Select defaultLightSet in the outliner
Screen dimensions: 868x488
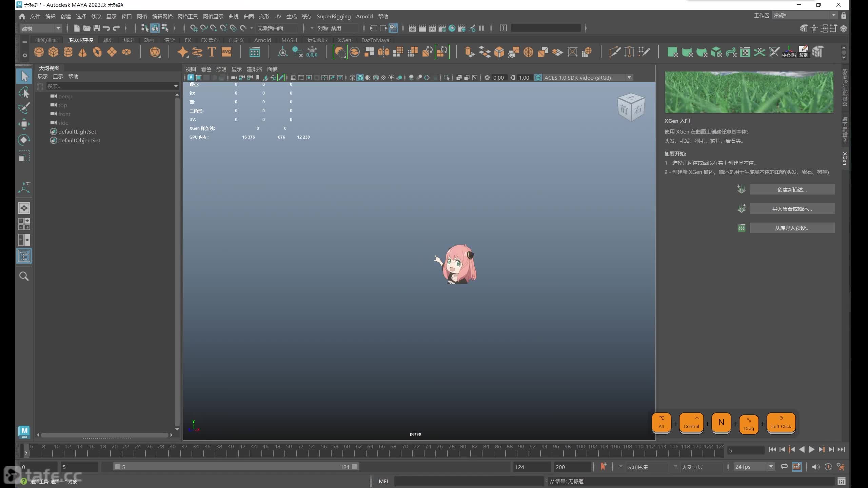pyautogui.click(x=77, y=131)
